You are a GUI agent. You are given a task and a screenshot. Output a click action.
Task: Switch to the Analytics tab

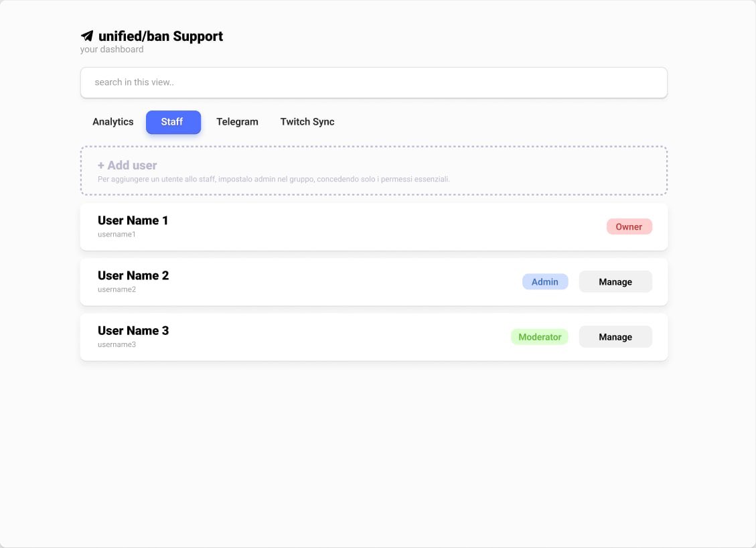coord(112,122)
